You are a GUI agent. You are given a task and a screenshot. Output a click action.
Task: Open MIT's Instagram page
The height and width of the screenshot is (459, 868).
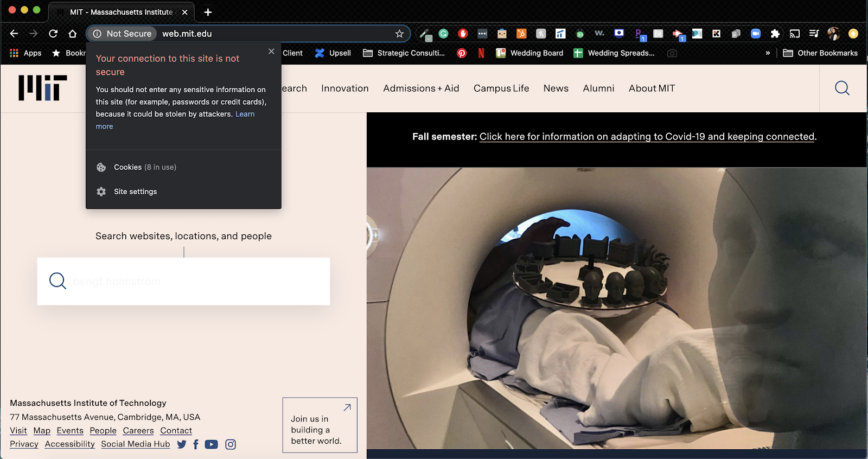pos(231,444)
